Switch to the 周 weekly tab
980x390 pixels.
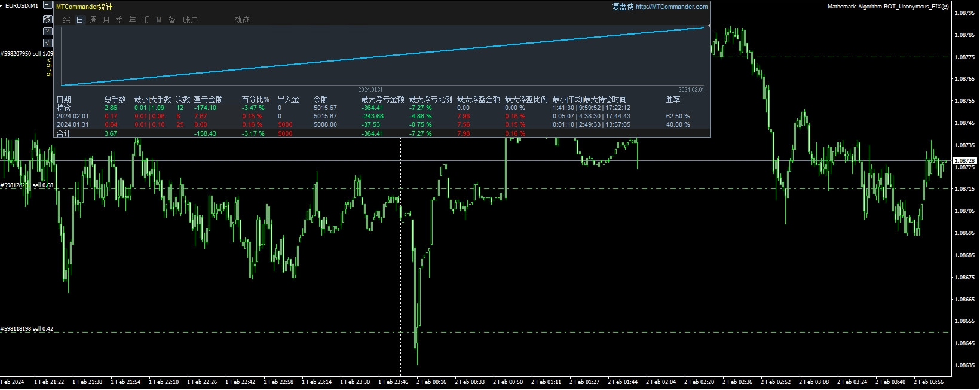(93, 20)
